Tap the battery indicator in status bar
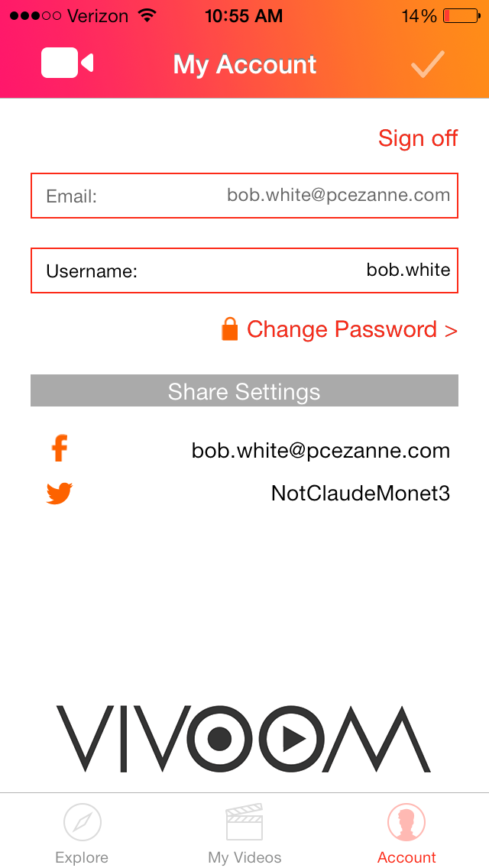This screenshot has height=868, width=489. (x=461, y=16)
